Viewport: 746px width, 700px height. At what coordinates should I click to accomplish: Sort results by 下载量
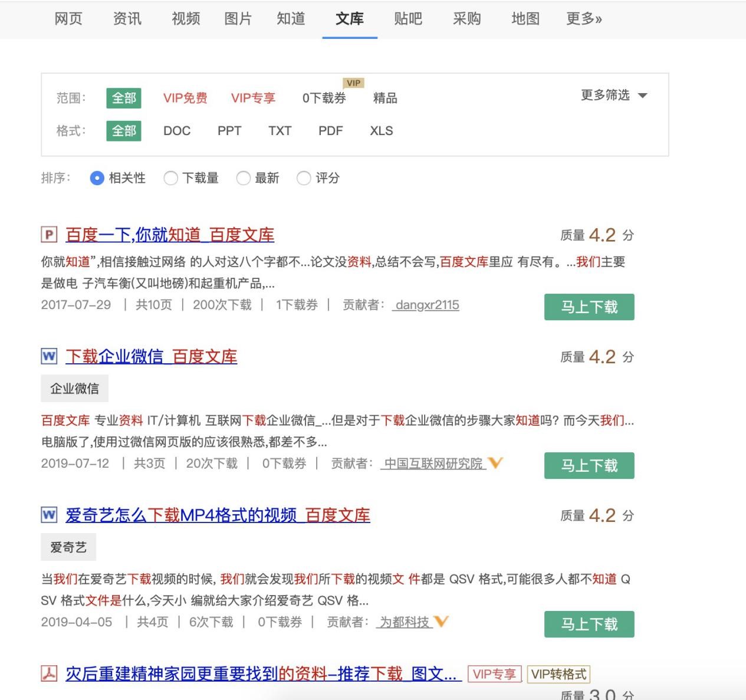(171, 178)
